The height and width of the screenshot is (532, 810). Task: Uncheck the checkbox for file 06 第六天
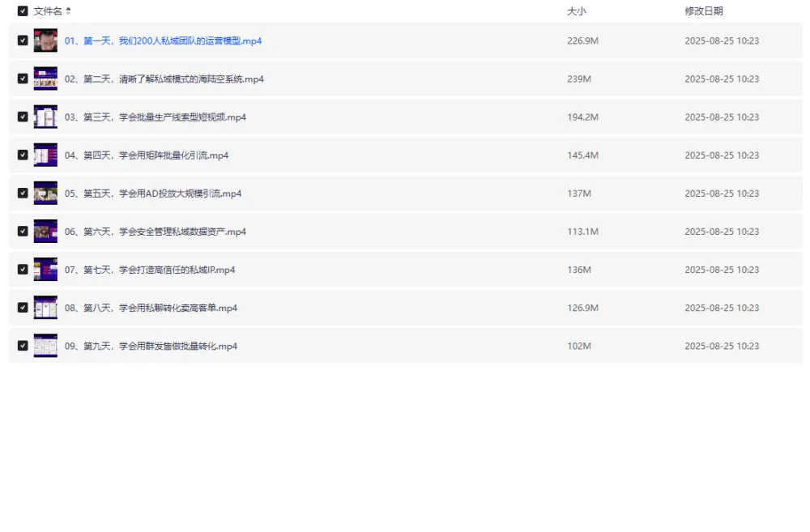pyautogui.click(x=23, y=232)
